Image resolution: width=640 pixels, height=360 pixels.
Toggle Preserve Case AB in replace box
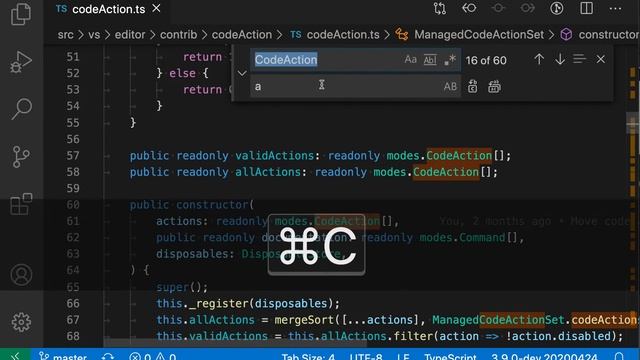click(450, 87)
